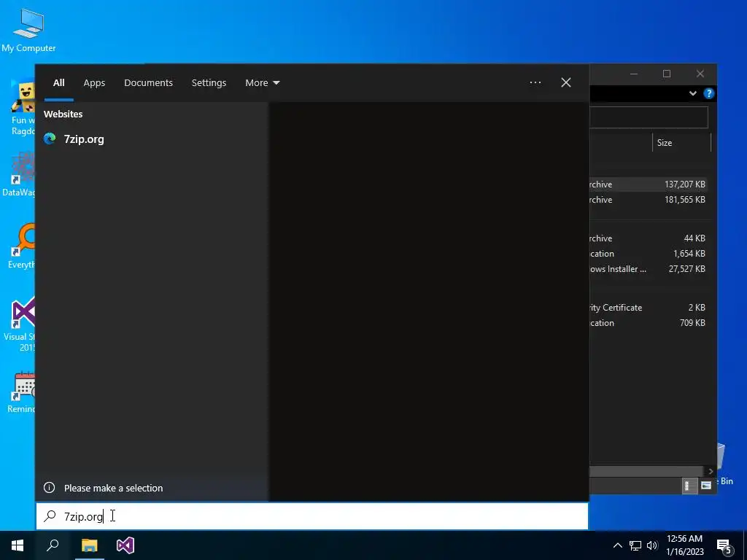Open the Windows Start menu
The width and height of the screenshot is (747, 560).
click(18, 545)
